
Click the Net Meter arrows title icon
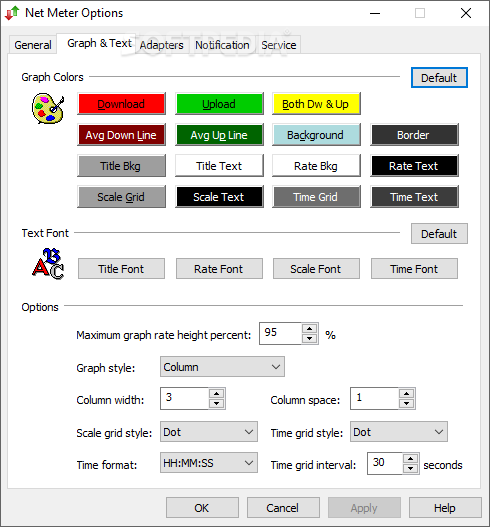pyautogui.click(x=12, y=13)
